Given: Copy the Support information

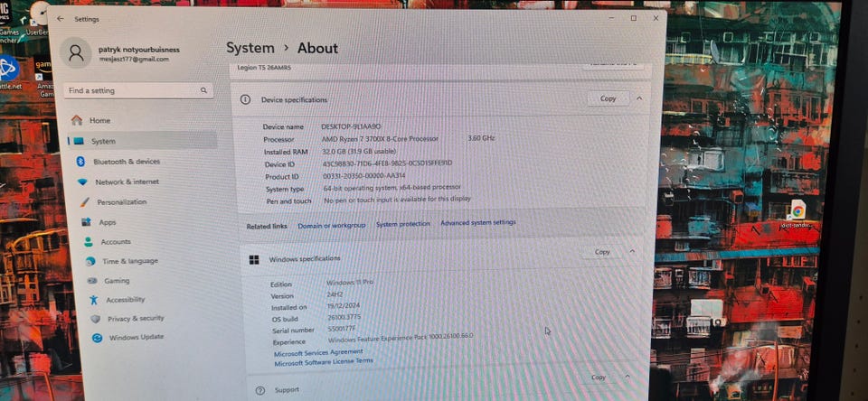Looking at the screenshot, I should point(599,378).
